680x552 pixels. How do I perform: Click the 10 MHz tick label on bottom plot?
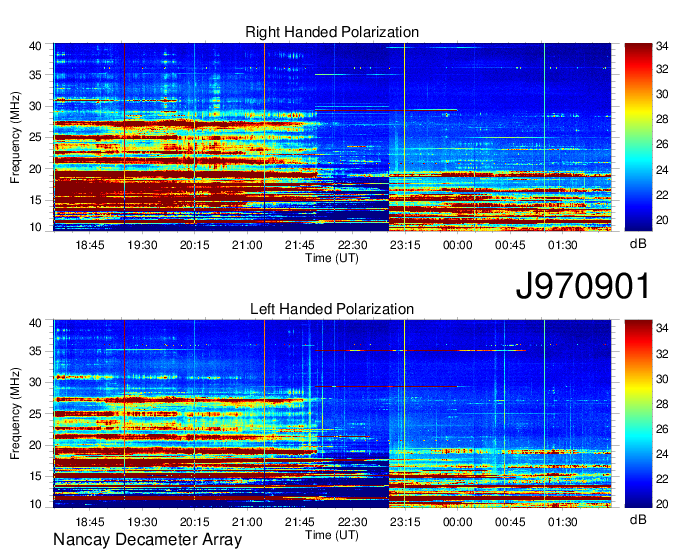(x=35, y=504)
